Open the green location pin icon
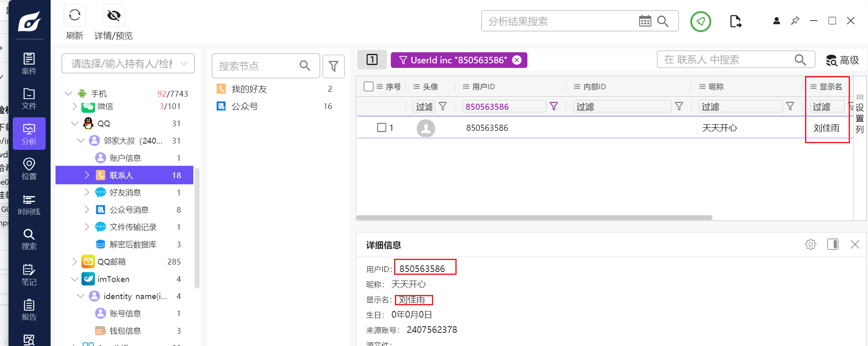The width and height of the screenshot is (868, 346). click(x=701, y=21)
